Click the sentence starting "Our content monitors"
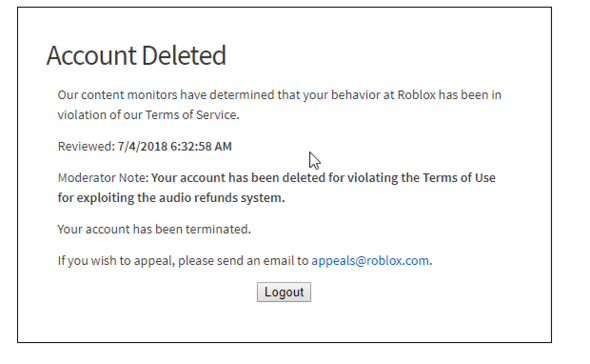This screenshot has height=364, width=590. (280, 105)
